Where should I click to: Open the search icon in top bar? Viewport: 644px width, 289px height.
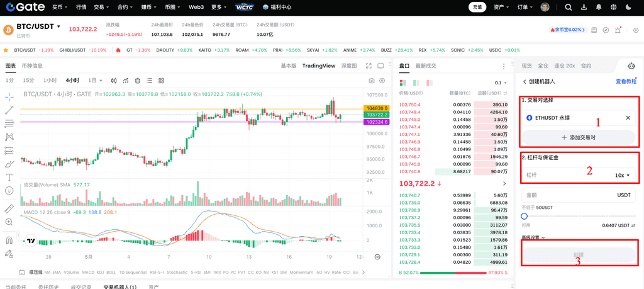568,8
